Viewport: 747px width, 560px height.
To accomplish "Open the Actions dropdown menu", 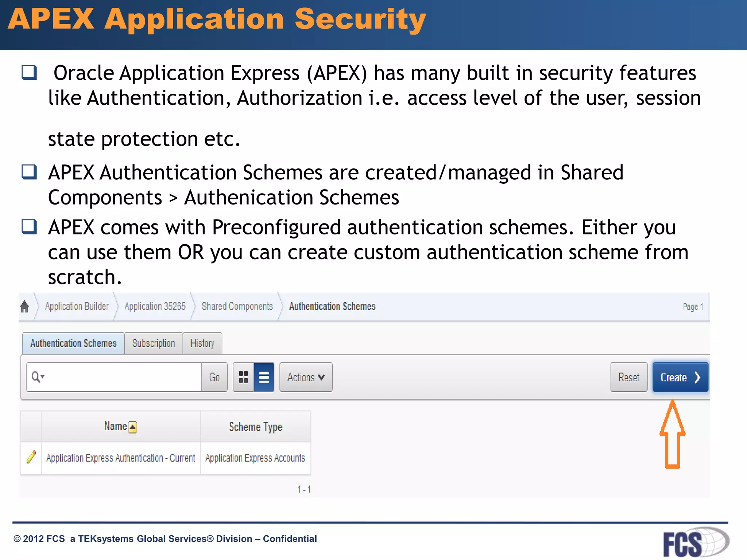I will point(306,377).
